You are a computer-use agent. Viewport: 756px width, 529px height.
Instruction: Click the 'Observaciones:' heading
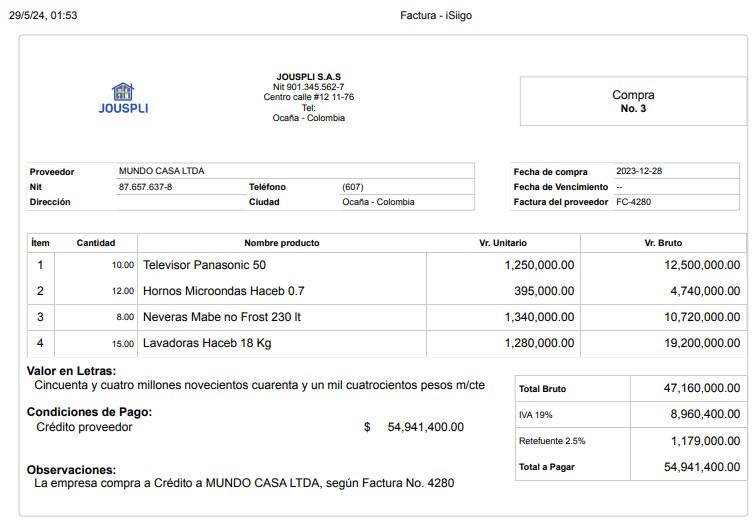71,470
